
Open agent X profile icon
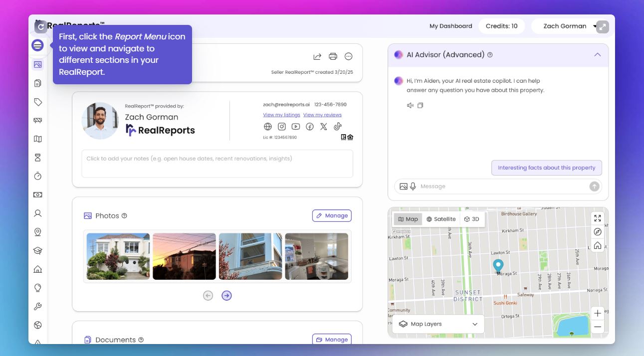point(324,127)
